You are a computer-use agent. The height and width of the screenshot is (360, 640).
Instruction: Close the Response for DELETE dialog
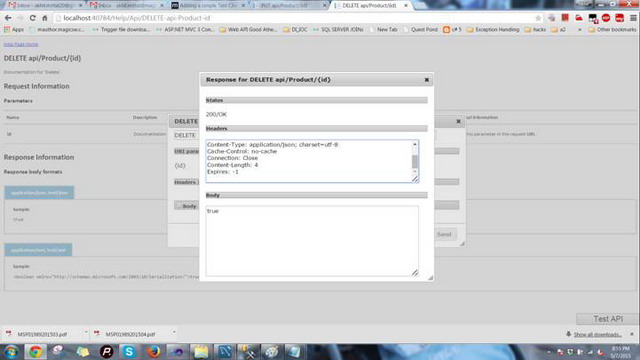(427, 80)
